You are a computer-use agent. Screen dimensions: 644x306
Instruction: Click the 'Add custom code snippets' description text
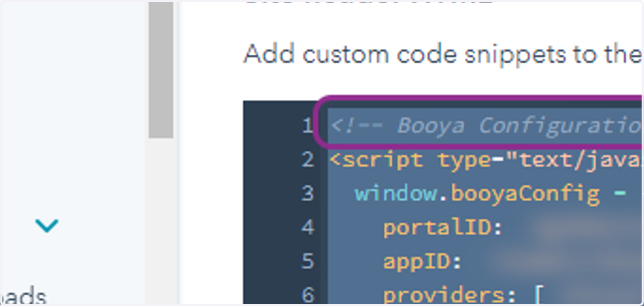[443, 54]
